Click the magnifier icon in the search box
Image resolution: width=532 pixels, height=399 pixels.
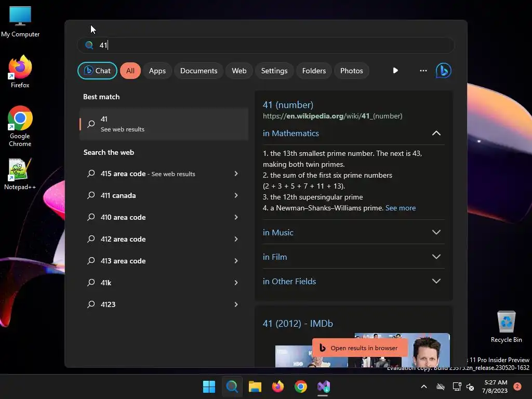click(x=89, y=45)
